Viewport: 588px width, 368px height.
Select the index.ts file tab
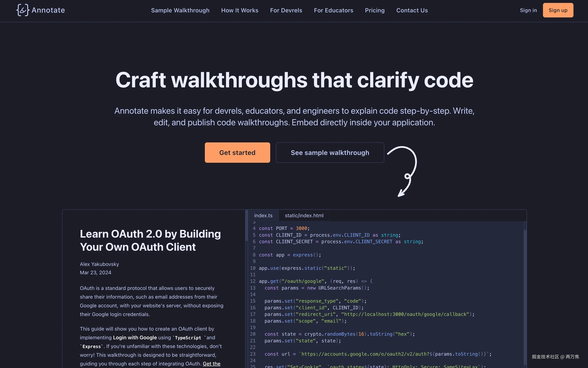(x=263, y=215)
